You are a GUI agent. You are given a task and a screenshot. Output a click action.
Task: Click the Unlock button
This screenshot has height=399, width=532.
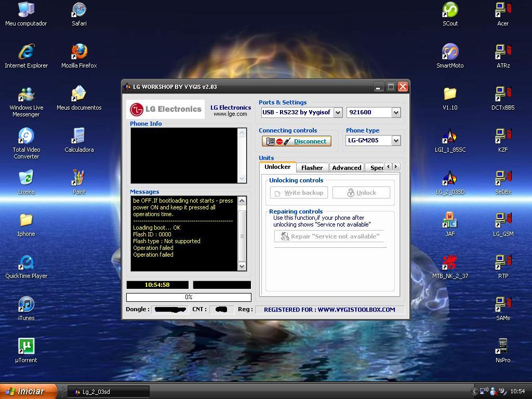pyautogui.click(x=362, y=193)
